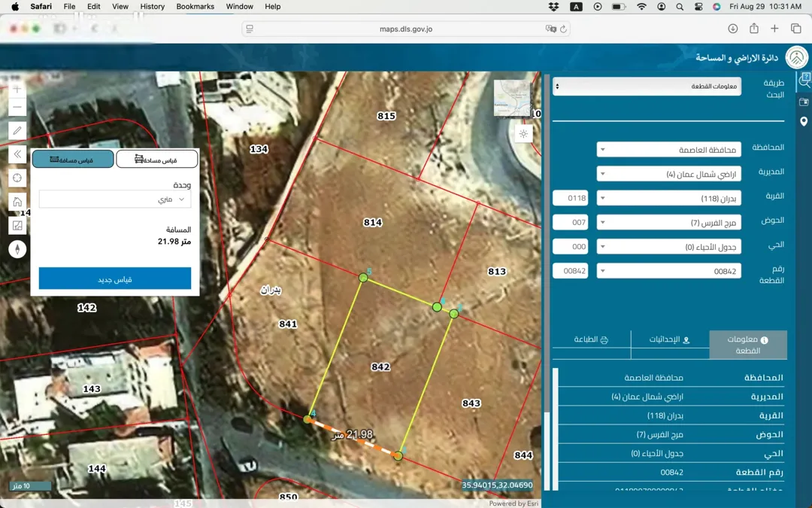Activate the locate crosshair tool
This screenshot has height=508, width=812.
click(17, 178)
